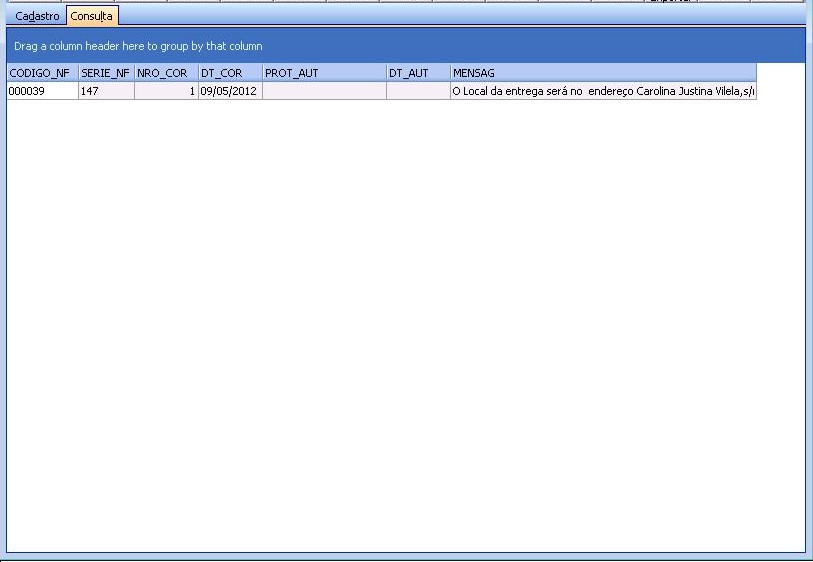The image size is (813, 562).
Task: Select the empty PROT_AUT cell in first row
Action: point(324,91)
